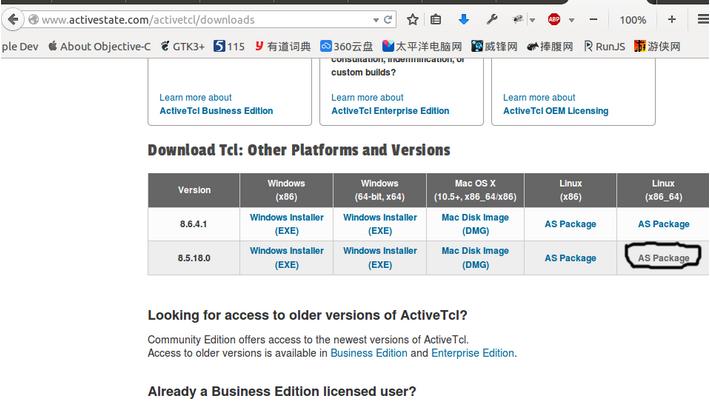The width and height of the screenshot is (710, 401).
Task: Bookmark this page with the star icon
Action: 412,19
